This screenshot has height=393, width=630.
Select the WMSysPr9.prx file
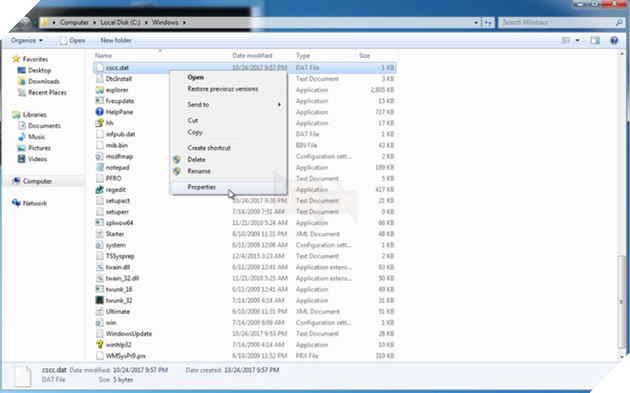[x=125, y=356]
